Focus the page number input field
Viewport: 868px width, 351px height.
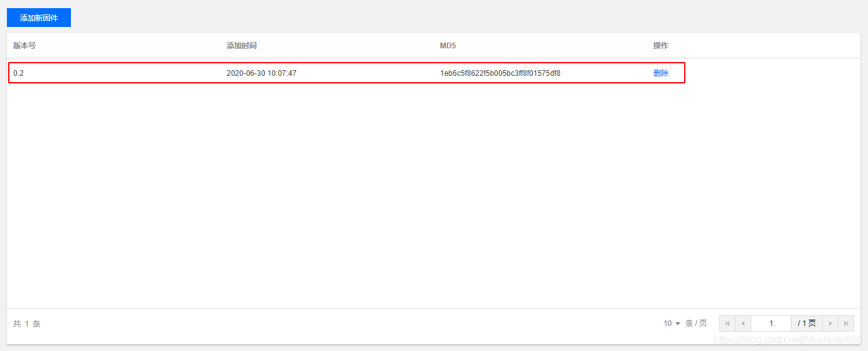771,323
